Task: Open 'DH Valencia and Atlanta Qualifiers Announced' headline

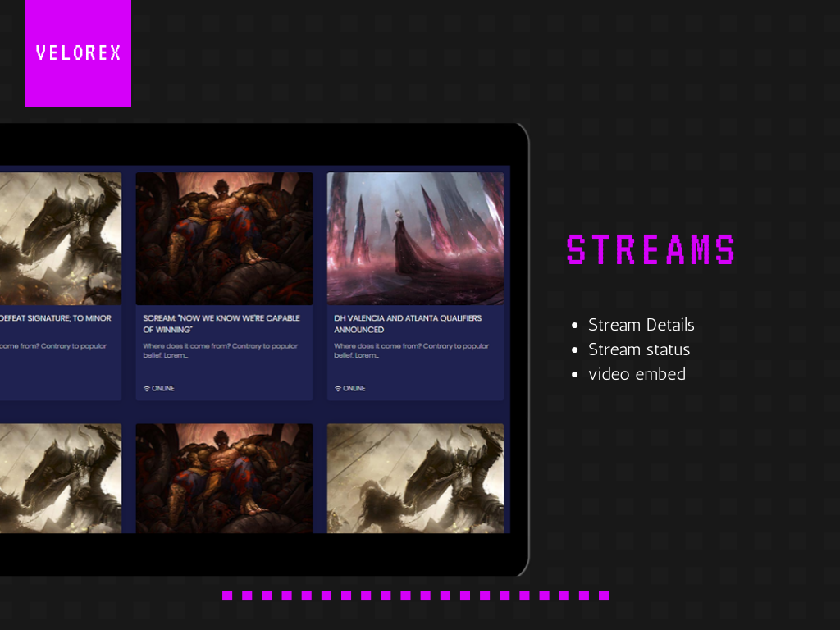Action: point(408,323)
